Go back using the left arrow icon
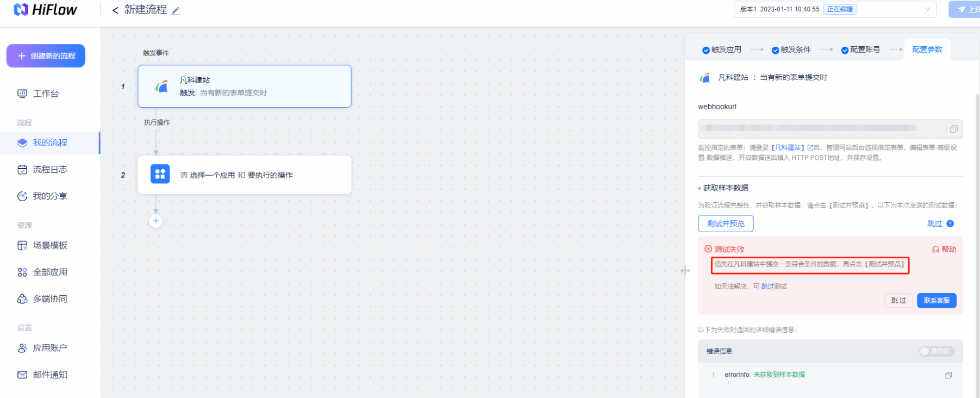This screenshot has height=398, width=980. click(x=115, y=10)
